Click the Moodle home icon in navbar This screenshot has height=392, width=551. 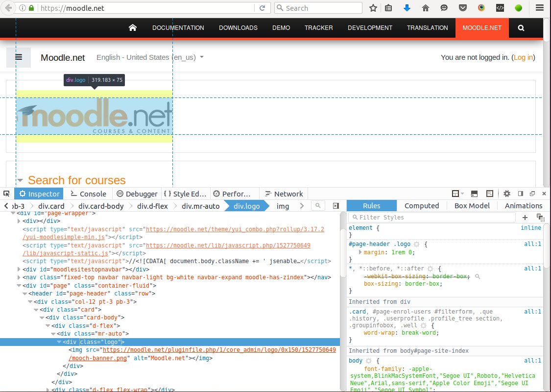pyautogui.click(x=132, y=28)
